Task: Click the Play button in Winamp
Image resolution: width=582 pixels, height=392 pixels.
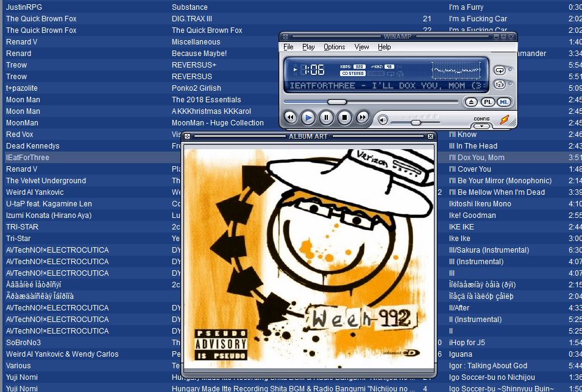Action: pos(308,117)
